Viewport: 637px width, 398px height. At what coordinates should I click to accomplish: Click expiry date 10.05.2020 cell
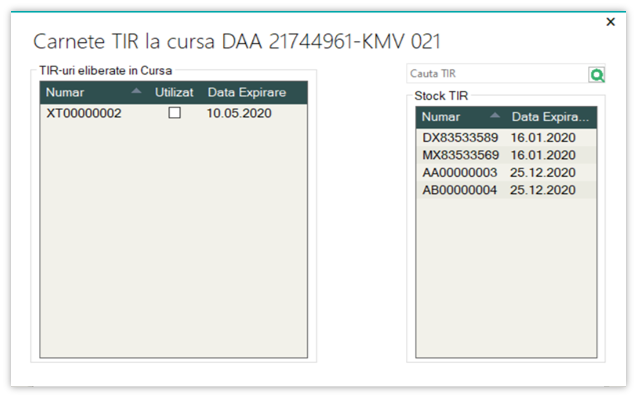tap(239, 113)
